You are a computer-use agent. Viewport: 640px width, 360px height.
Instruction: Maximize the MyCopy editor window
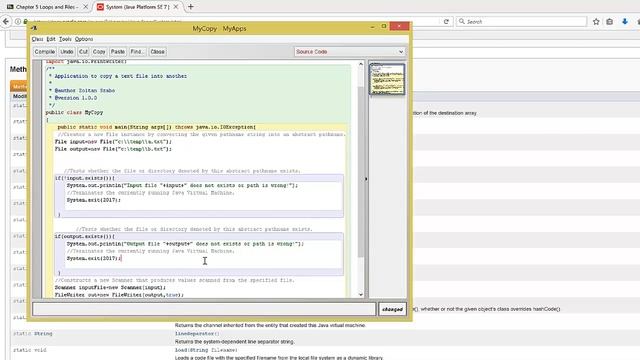pos(384,27)
